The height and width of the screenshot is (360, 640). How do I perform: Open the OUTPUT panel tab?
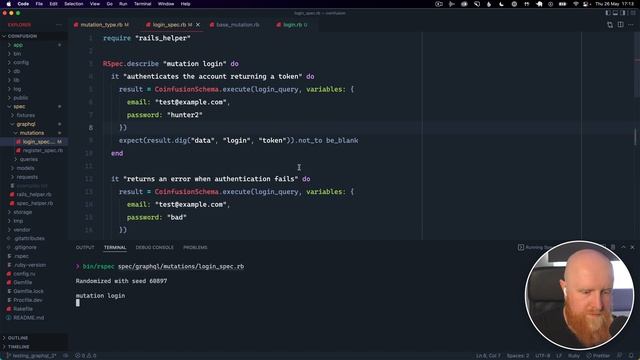(85, 247)
